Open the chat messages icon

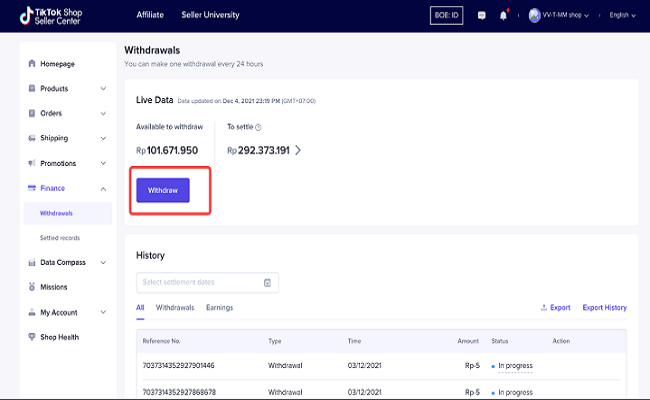click(x=483, y=16)
